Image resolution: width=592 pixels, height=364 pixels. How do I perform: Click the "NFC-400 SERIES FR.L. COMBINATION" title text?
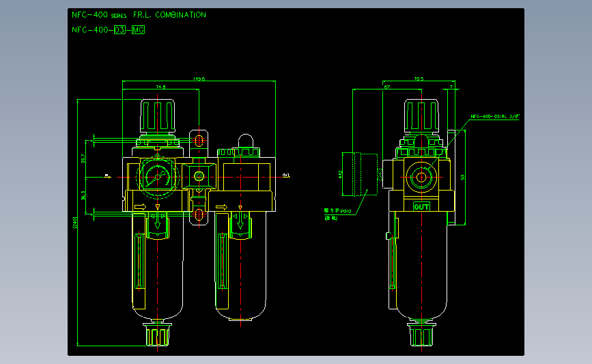pyautogui.click(x=139, y=15)
